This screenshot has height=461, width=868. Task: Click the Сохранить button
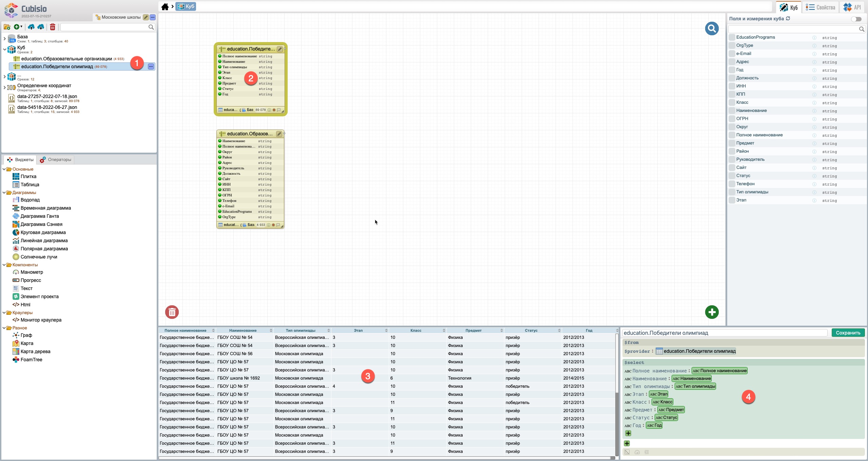click(x=848, y=333)
